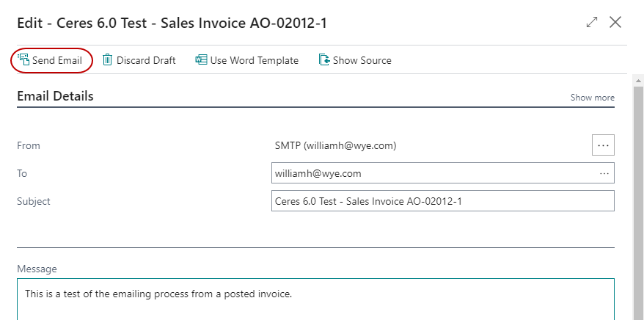This screenshot has height=320, width=644.
Task: Click the Discard Draft trash icon
Action: pyautogui.click(x=108, y=59)
